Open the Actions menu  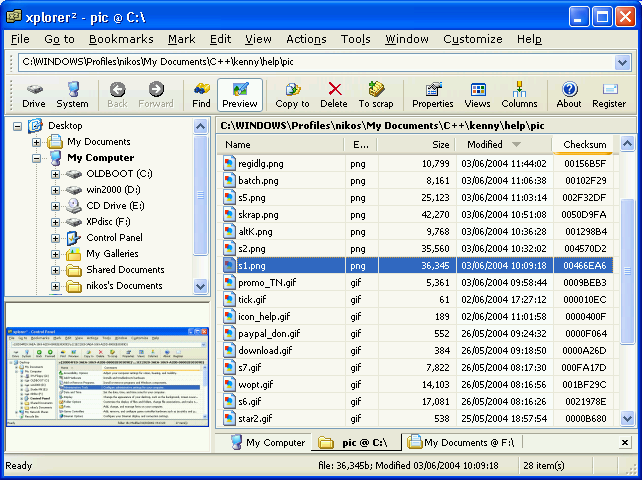pos(306,39)
